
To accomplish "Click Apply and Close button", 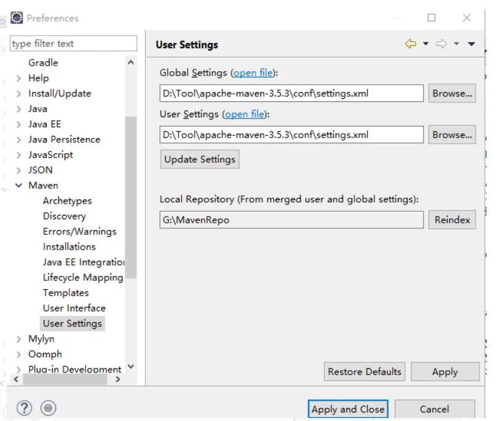I will click(348, 409).
